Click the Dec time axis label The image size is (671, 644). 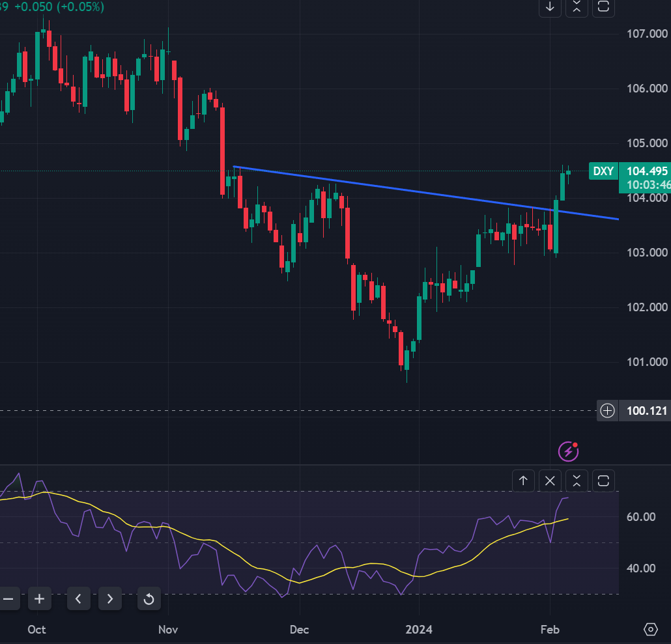click(299, 630)
